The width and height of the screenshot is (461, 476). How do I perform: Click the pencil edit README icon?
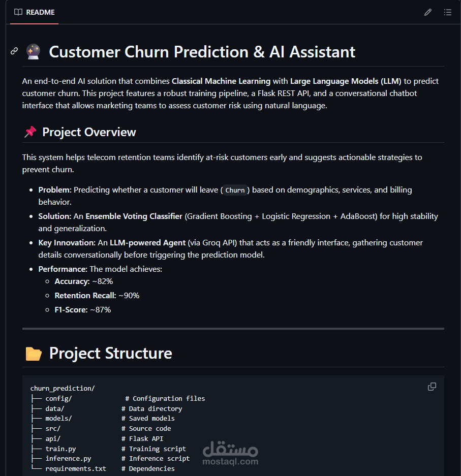click(x=428, y=12)
